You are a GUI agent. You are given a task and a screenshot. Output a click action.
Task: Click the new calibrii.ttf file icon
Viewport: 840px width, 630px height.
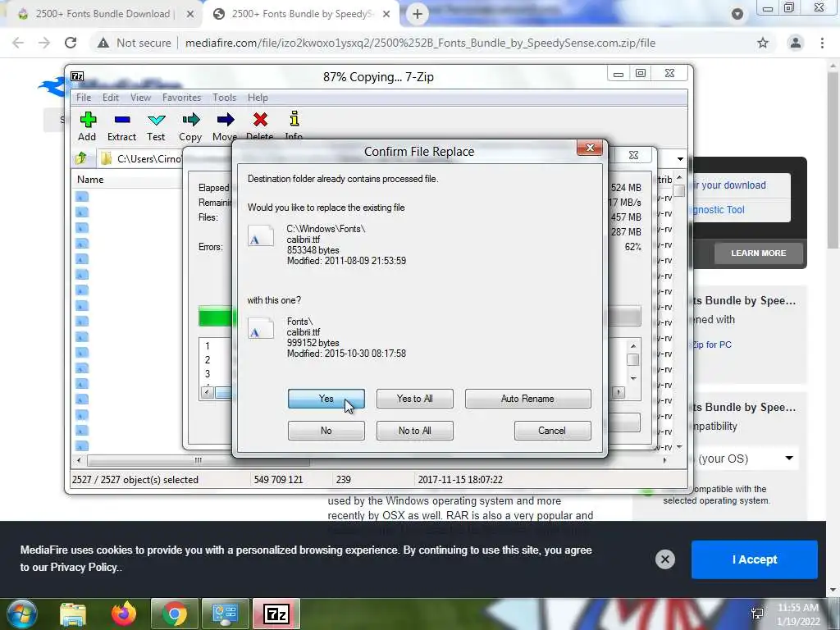pos(260,329)
